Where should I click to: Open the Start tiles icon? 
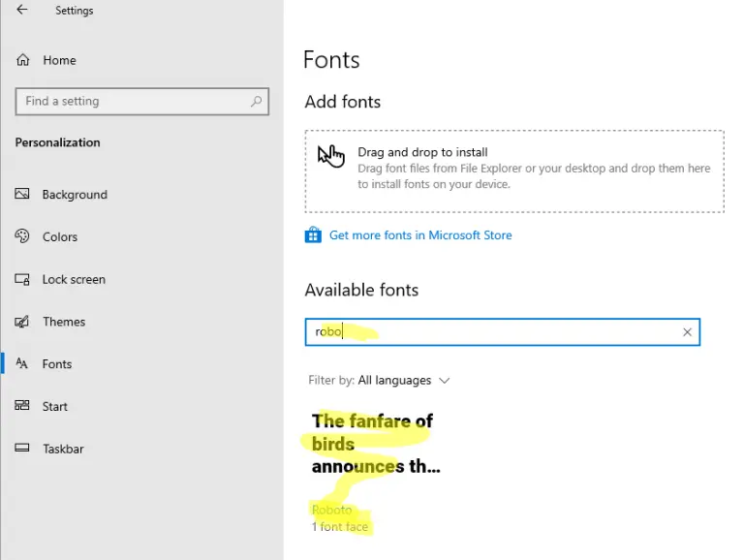click(x=22, y=405)
